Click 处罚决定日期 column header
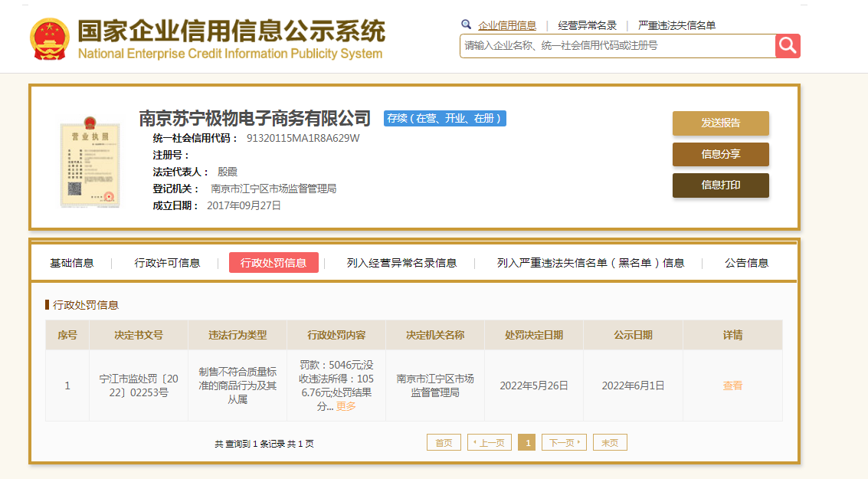The height and width of the screenshot is (479, 868). pos(534,335)
